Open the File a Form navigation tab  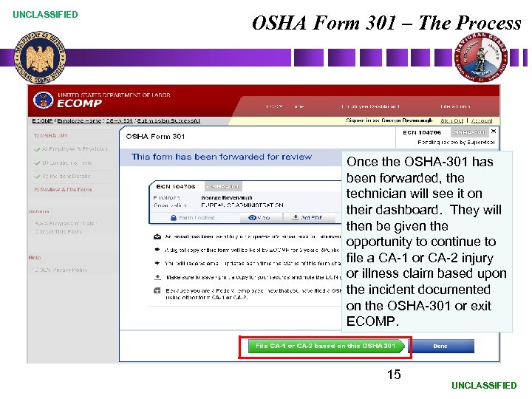455,106
